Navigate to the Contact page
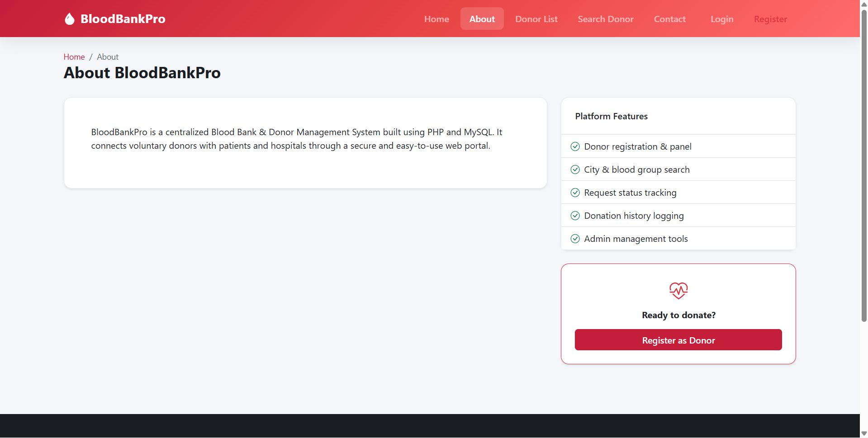This screenshot has width=868, height=438. pyautogui.click(x=670, y=19)
